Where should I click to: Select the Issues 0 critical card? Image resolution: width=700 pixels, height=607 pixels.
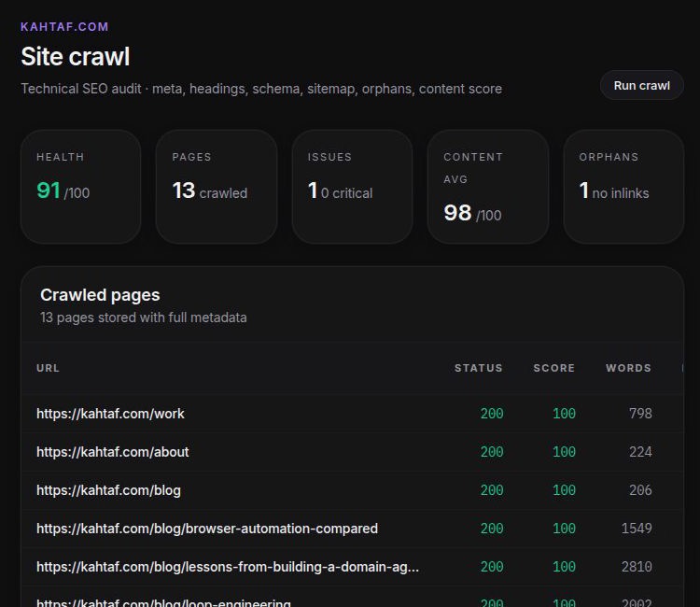click(x=352, y=187)
